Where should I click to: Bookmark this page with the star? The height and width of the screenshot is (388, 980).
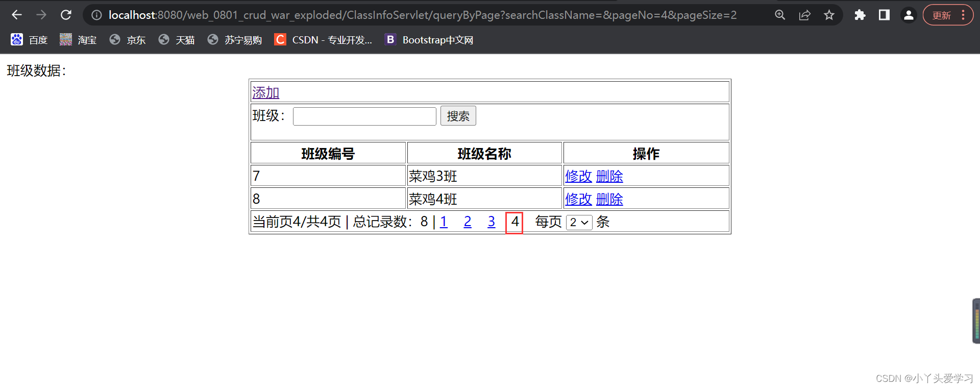coord(829,15)
